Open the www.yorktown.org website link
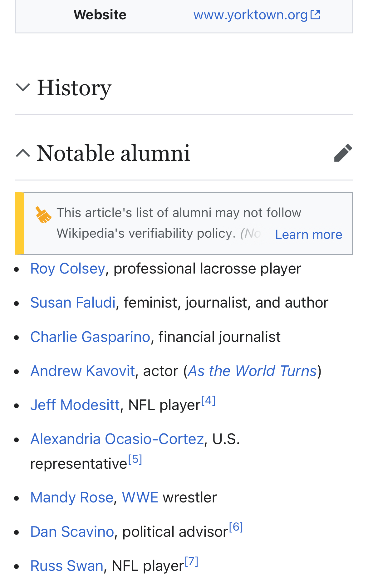The height and width of the screenshot is (588, 368). tap(250, 15)
